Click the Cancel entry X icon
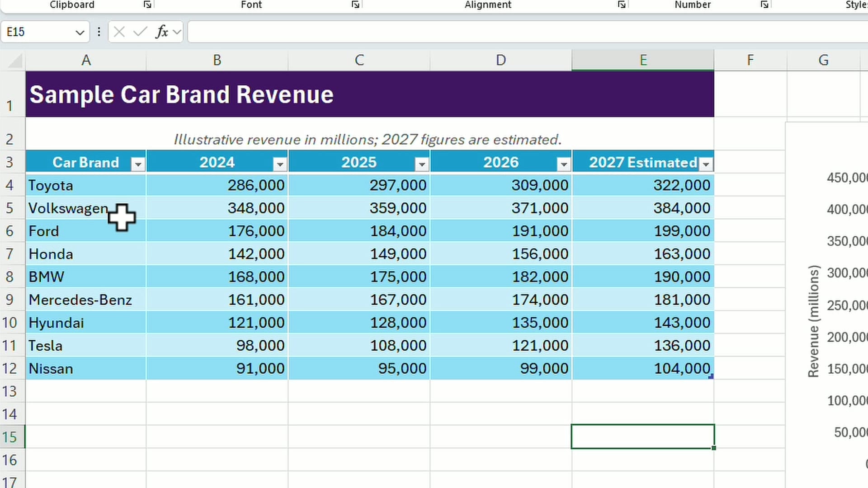Viewport: 868px width, 488px height. [x=119, y=32]
